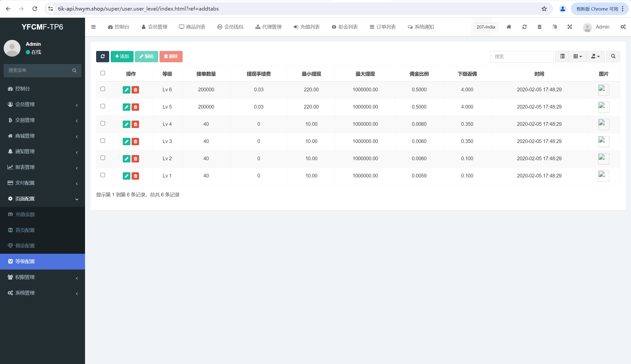Open 佣金配置 in the sidebar submenu

[x=25, y=246]
